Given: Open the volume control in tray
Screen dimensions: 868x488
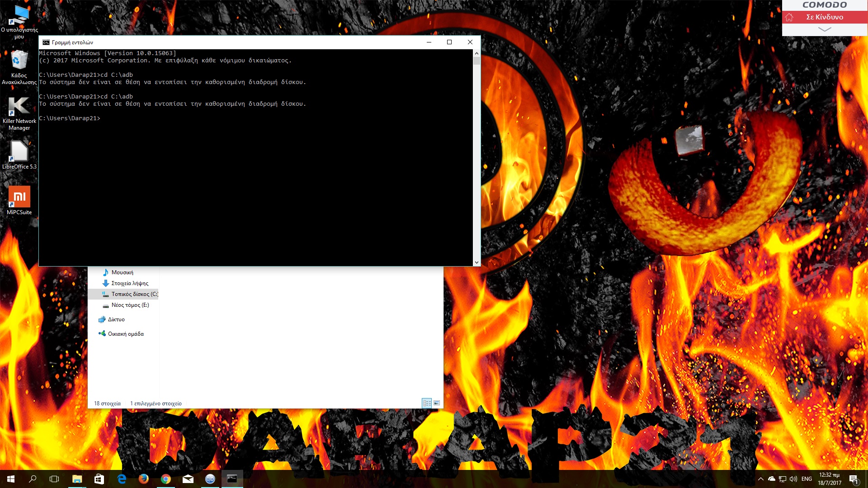Looking at the screenshot, I should [x=793, y=479].
